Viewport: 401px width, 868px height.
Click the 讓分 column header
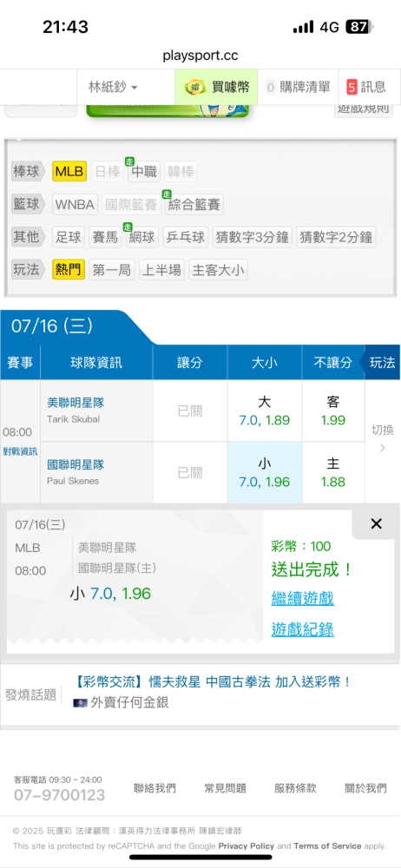coord(190,363)
